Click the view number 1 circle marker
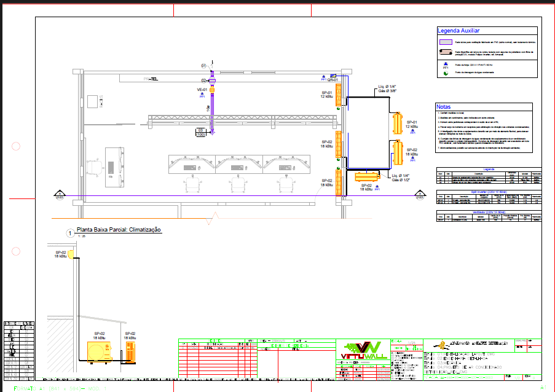 [x=69, y=233]
